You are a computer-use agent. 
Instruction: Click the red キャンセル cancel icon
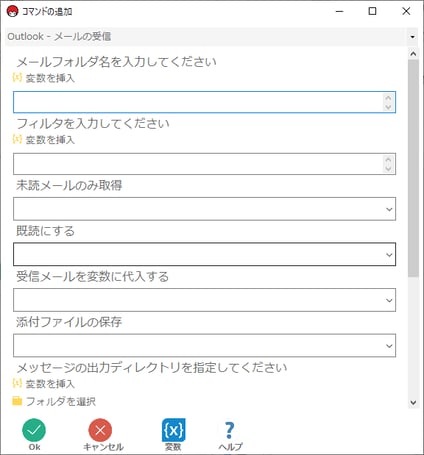pos(100,430)
